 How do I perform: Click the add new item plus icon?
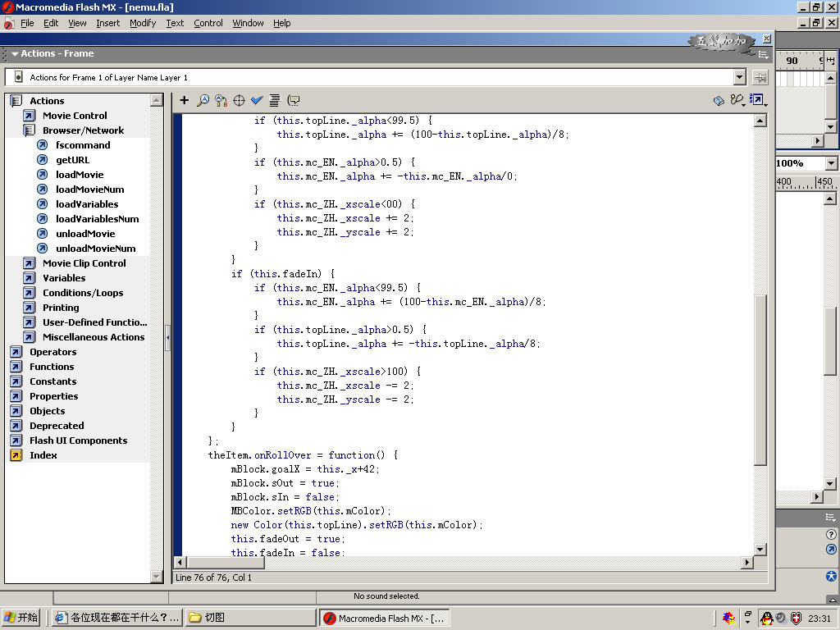pyautogui.click(x=185, y=100)
